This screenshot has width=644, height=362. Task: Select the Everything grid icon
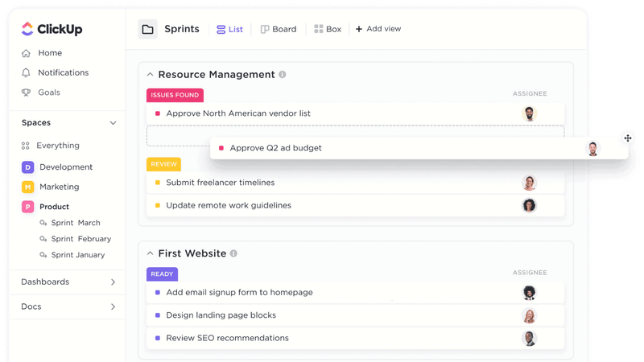click(26, 146)
